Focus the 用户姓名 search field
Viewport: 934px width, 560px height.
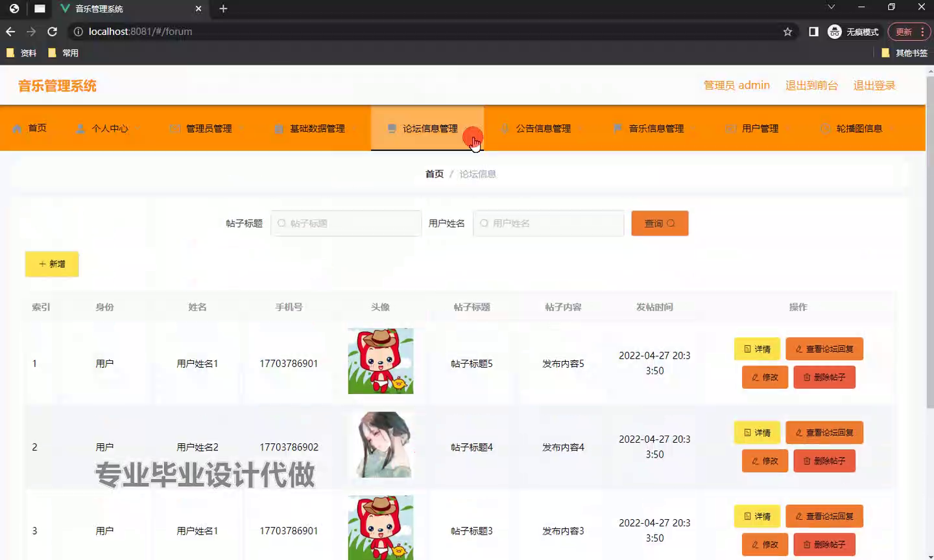[549, 223]
